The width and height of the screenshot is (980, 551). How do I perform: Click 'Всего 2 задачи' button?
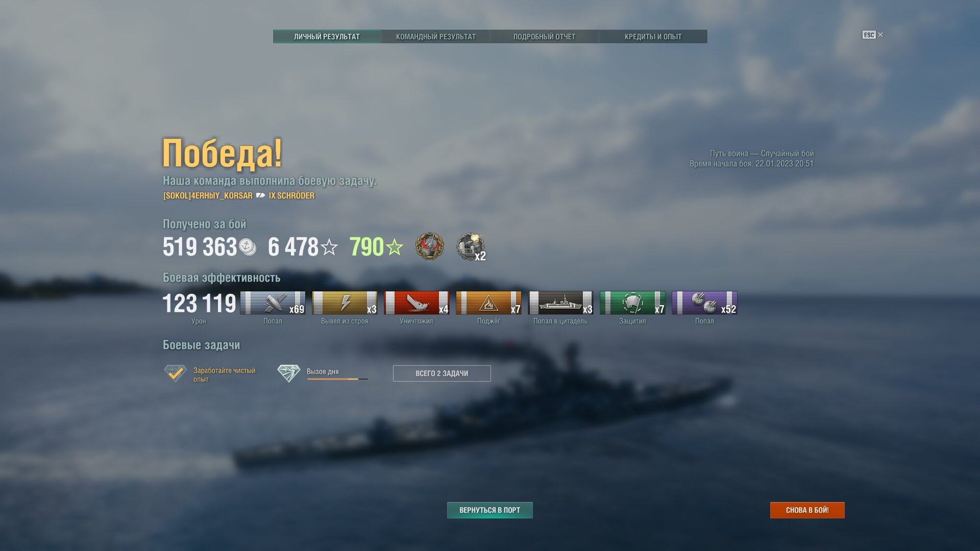[x=442, y=373]
